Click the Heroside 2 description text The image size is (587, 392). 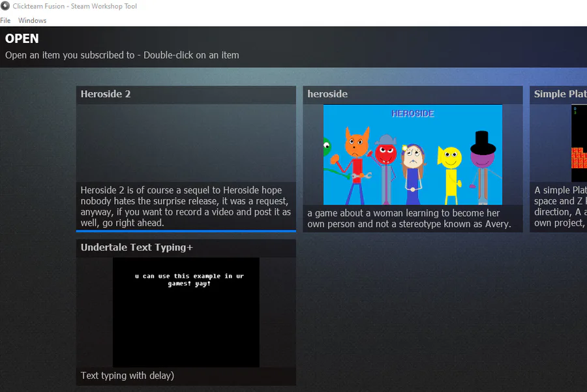coord(186,206)
